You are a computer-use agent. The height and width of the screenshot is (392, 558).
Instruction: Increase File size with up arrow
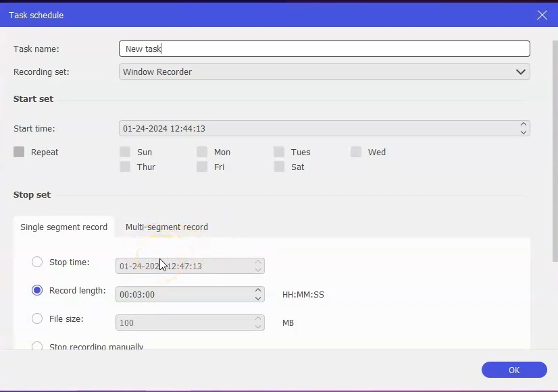pos(258,318)
